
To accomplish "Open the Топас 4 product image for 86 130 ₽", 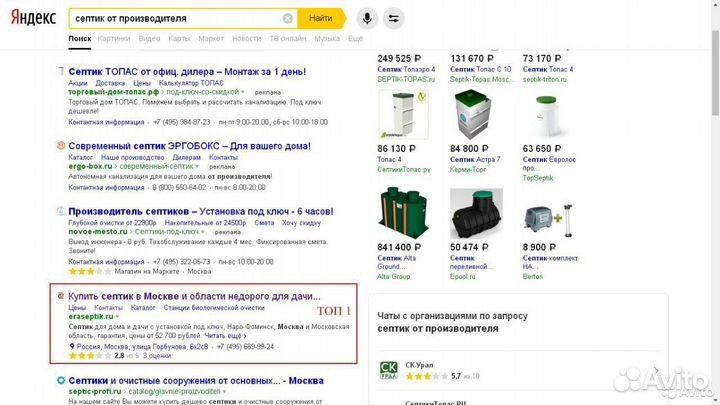I will point(403,114).
